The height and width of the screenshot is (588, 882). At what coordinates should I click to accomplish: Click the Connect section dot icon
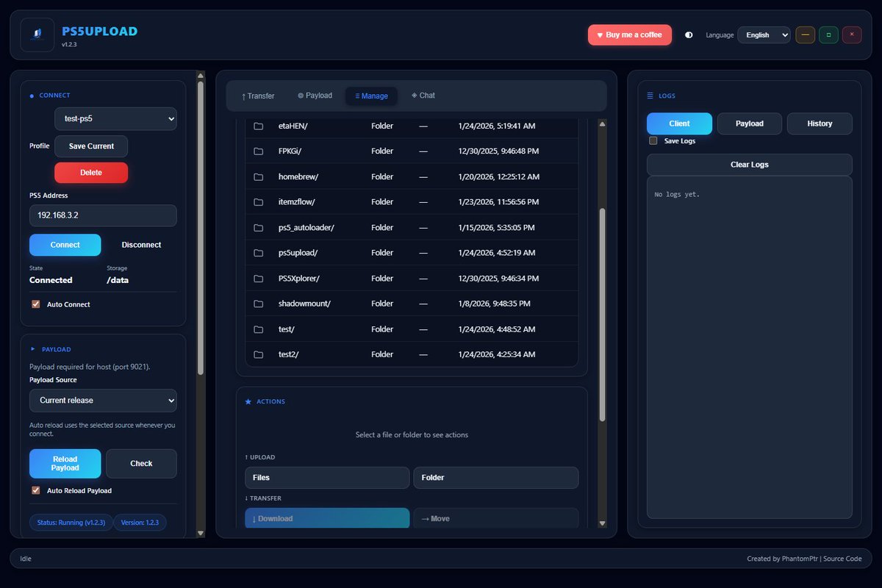(x=32, y=96)
